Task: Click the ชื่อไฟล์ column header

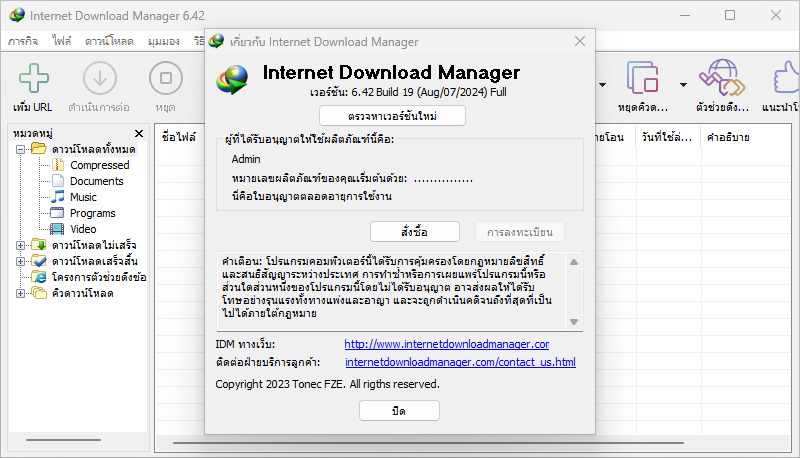Action: 179,137
